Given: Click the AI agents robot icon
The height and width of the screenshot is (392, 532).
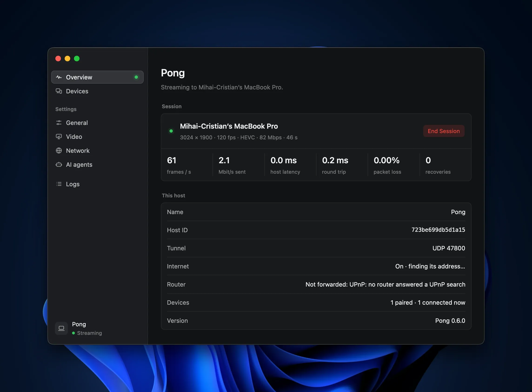Looking at the screenshot, I should pos(59,165).
